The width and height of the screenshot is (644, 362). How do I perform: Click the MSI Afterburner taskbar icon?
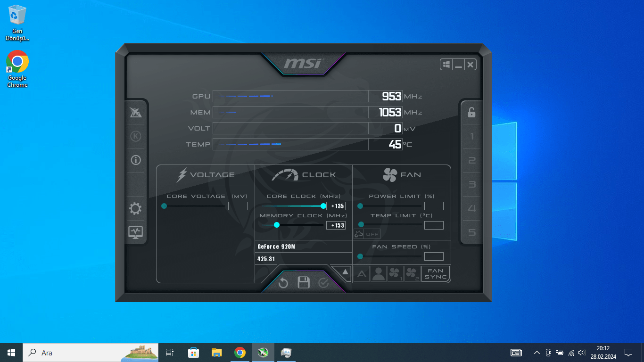tap(263, 353)
